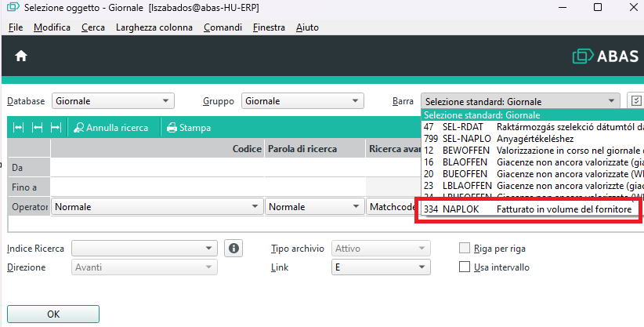Select 'Selezione standard: Giornale' list entry
Image resolution: width=644 pixels, height=327 pixels.
point(533,114)
